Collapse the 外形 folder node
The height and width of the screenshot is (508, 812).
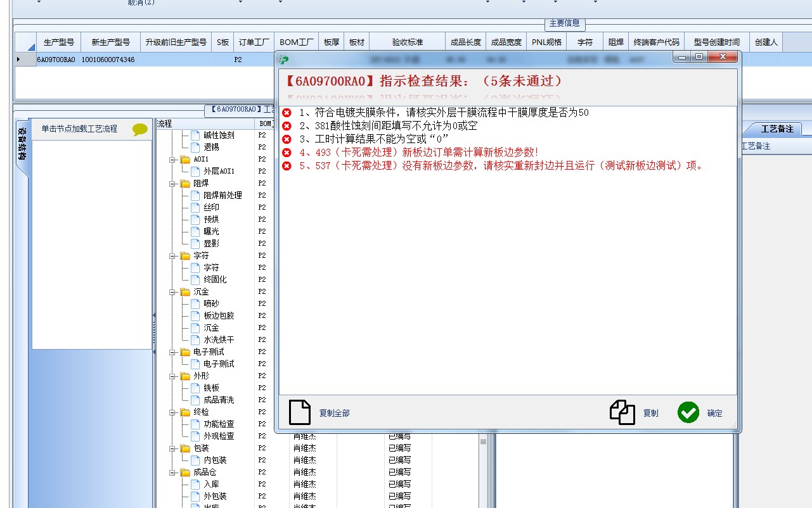(x=172, y=376)
